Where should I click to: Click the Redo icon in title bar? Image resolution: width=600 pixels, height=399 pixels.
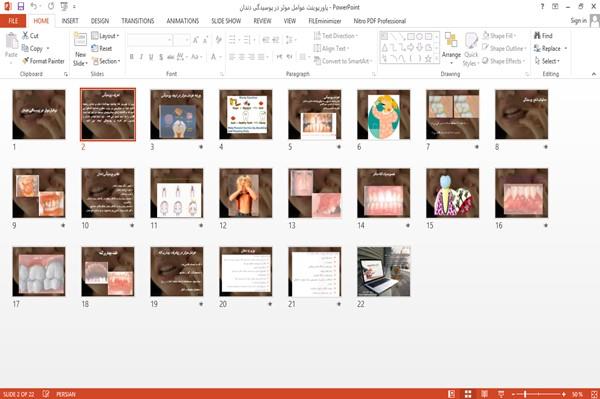tap(51, 7)
